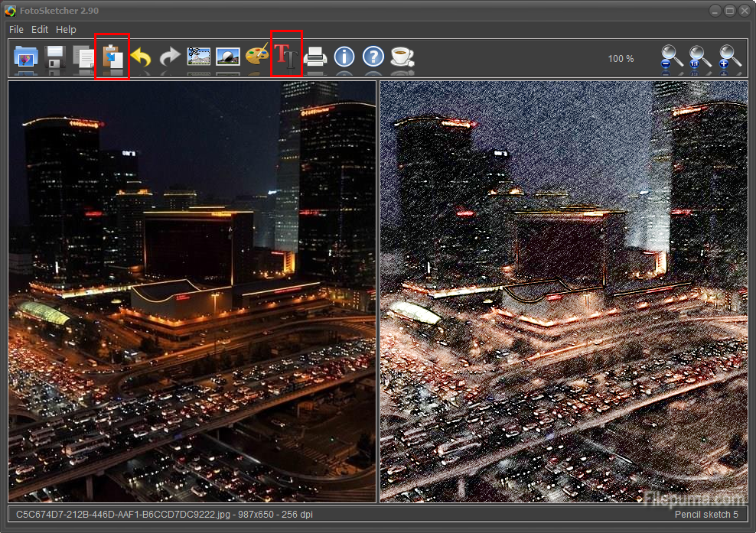756x533 pixels.
Task: Zoom in with the plus magnifier
Action: 730,58
